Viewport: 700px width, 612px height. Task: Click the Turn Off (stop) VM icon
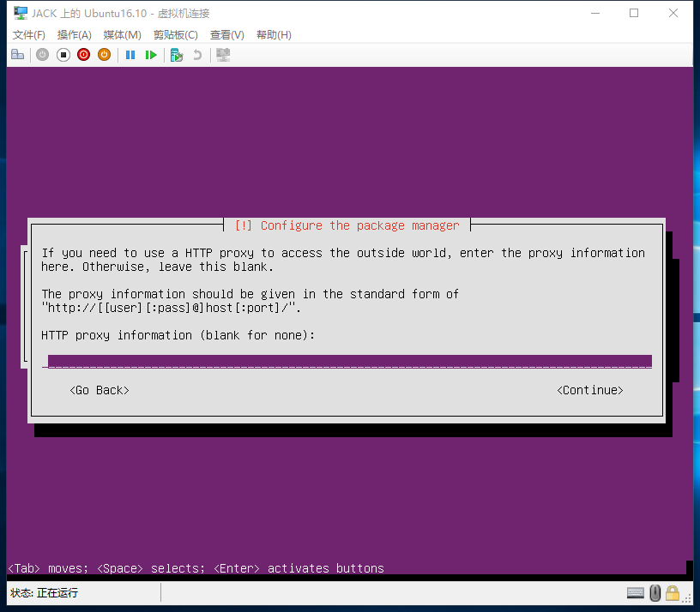63,55
